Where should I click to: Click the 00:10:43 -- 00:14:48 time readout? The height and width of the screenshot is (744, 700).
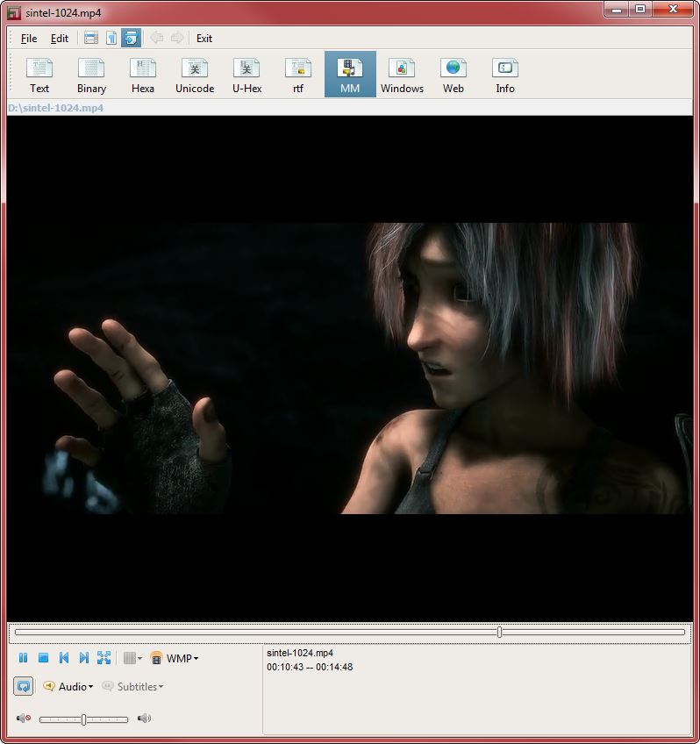pyautogui.click(x=310, y=667)
